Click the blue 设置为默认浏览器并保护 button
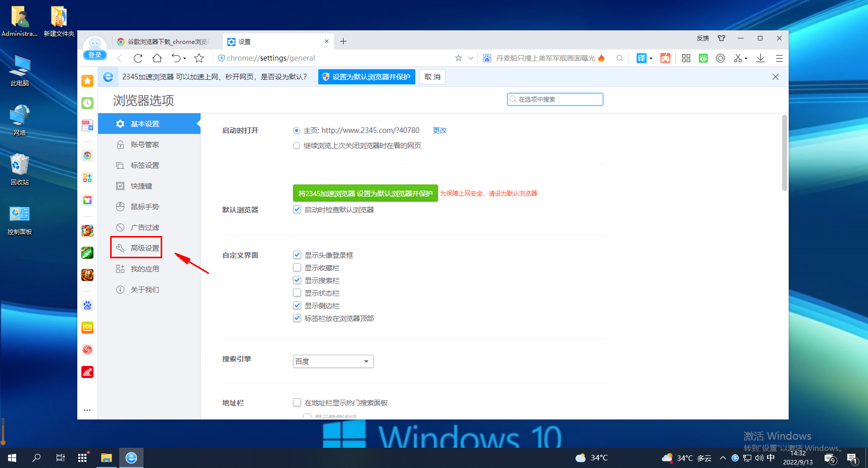 (367, 77)
